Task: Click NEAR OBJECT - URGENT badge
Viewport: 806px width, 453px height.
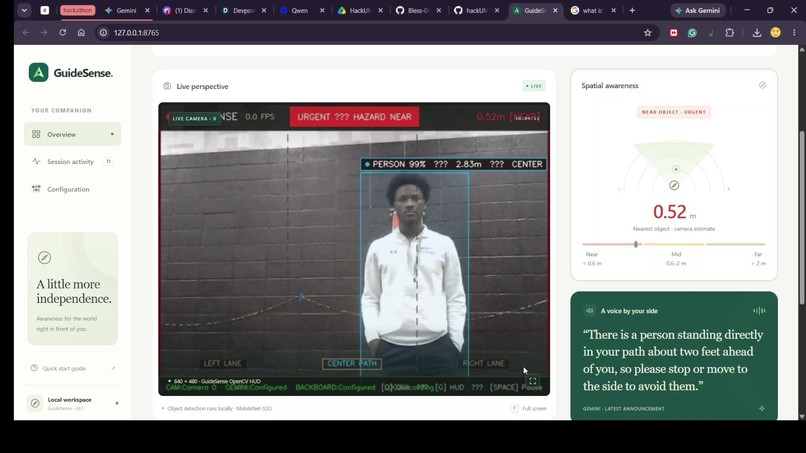Action: coord(673,112)
